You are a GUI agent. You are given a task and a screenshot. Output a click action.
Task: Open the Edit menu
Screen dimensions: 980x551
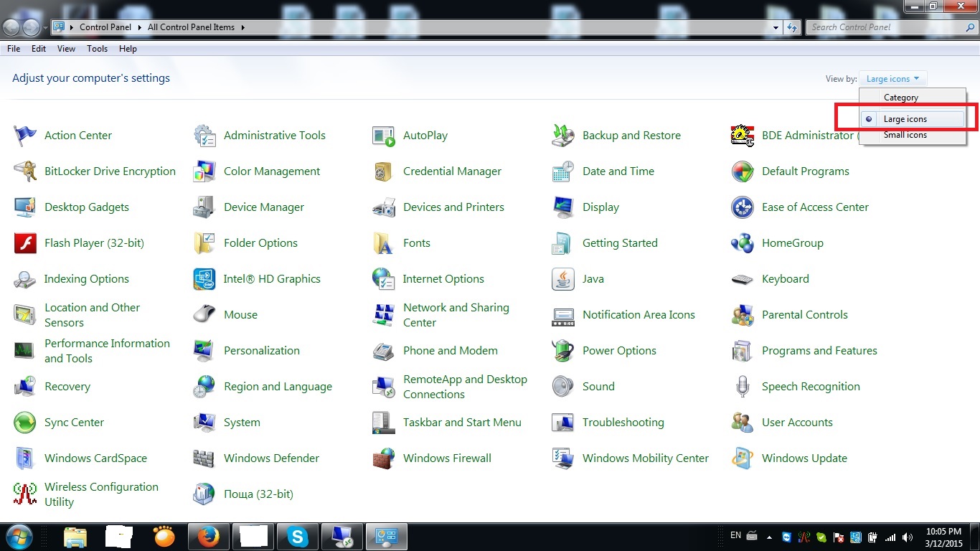[39, 49]
